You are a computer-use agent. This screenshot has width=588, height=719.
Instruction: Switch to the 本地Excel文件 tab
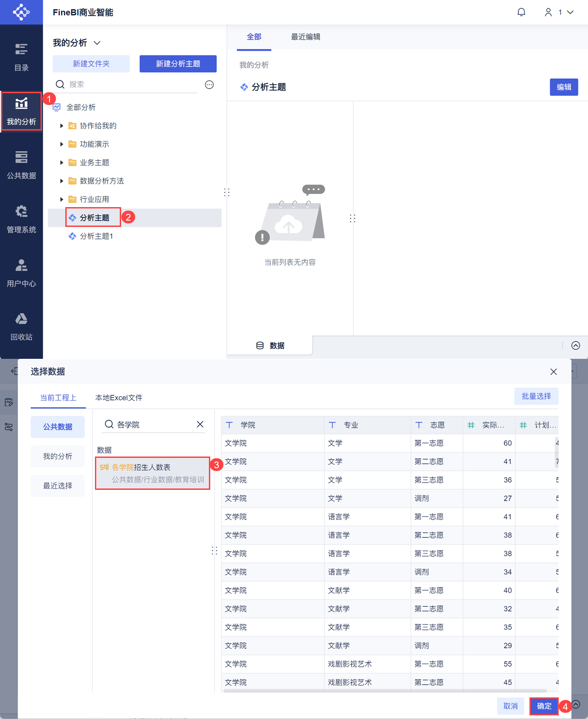tap(119, 398)
